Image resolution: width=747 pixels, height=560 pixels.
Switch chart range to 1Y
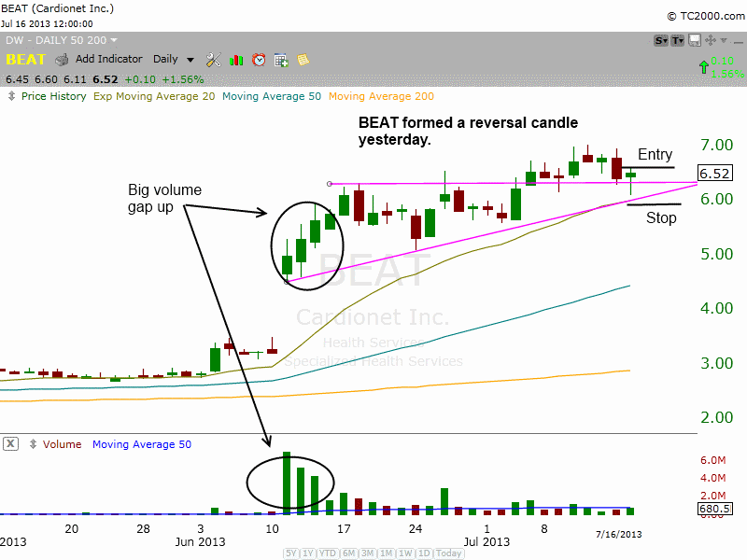(308, 553)
